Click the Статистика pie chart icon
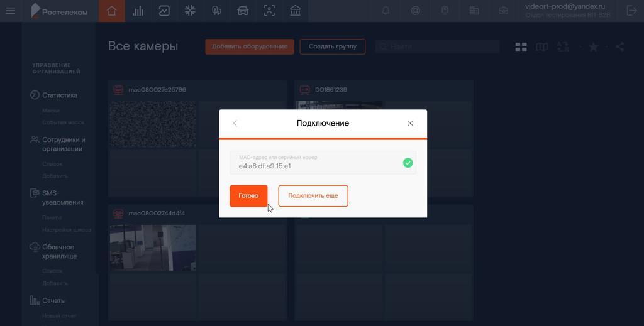The height and width of the screenshot is (326, 644). [x=35, y=95]
